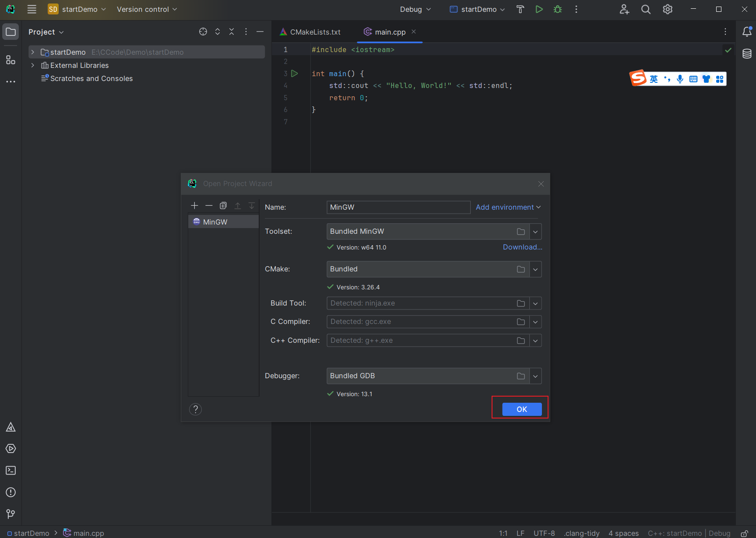The width and height of the screenshot is (756, 538).
Task: Open IDE settings gear
Action: tap(668, 9)
